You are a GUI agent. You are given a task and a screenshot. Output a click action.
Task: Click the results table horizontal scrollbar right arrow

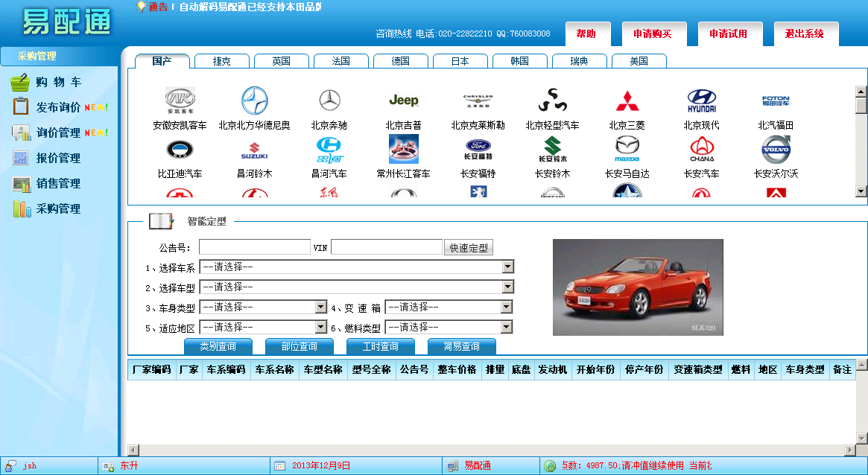[x=850, y=450]
